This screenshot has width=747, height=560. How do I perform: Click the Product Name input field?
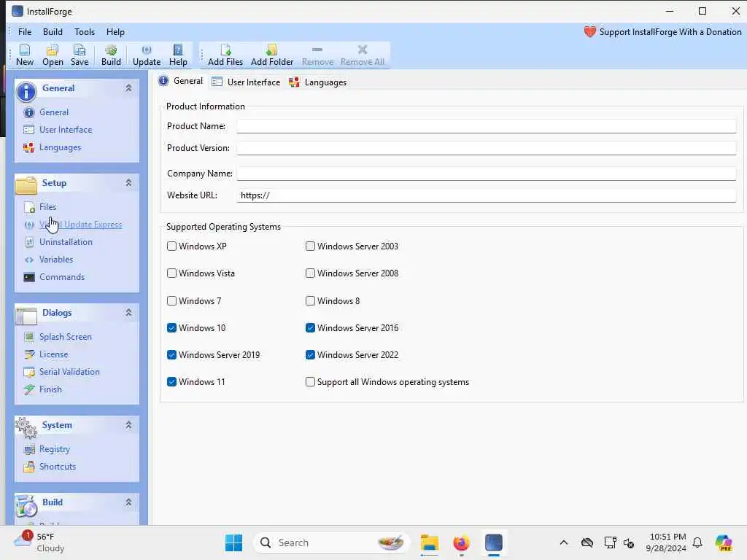click(x=487, y=126)
